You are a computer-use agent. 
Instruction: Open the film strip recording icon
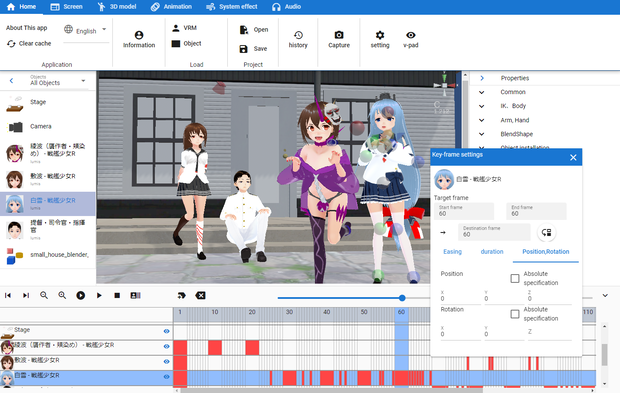135,295
